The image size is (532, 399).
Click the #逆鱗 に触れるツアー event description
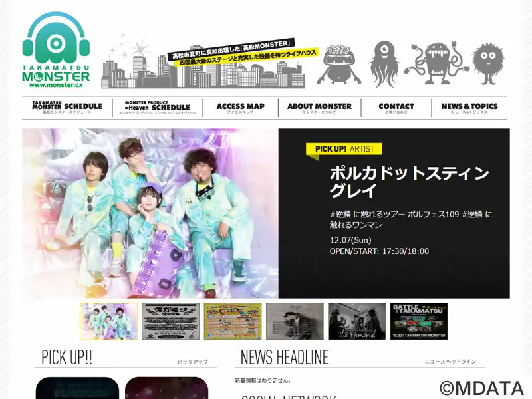coord(411,219)
